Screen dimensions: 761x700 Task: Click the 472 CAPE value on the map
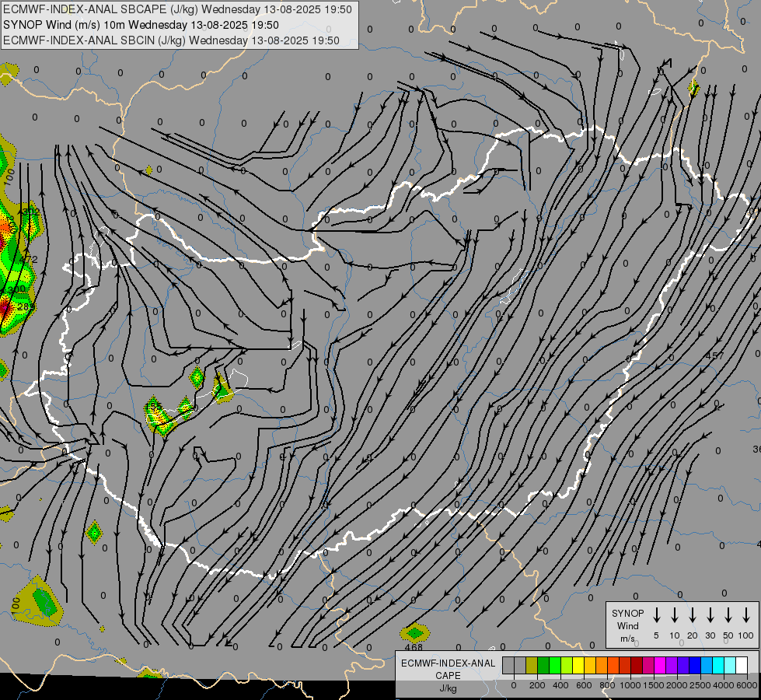(x=29, y=259)
